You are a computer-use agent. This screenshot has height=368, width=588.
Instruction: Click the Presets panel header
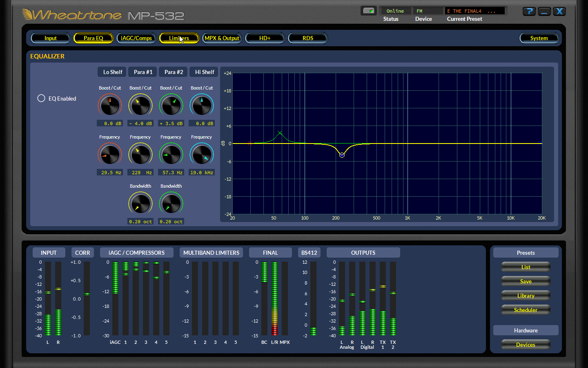pos(526,253)
